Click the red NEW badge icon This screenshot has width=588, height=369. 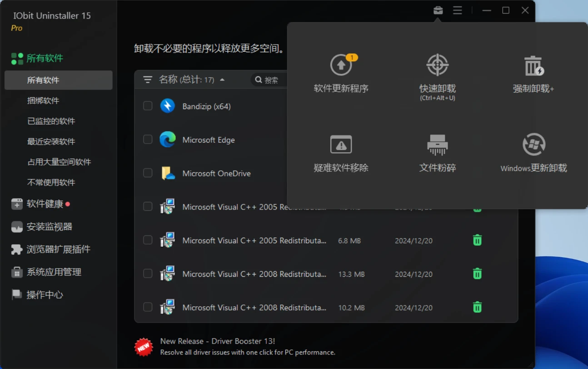coord(144,347)
